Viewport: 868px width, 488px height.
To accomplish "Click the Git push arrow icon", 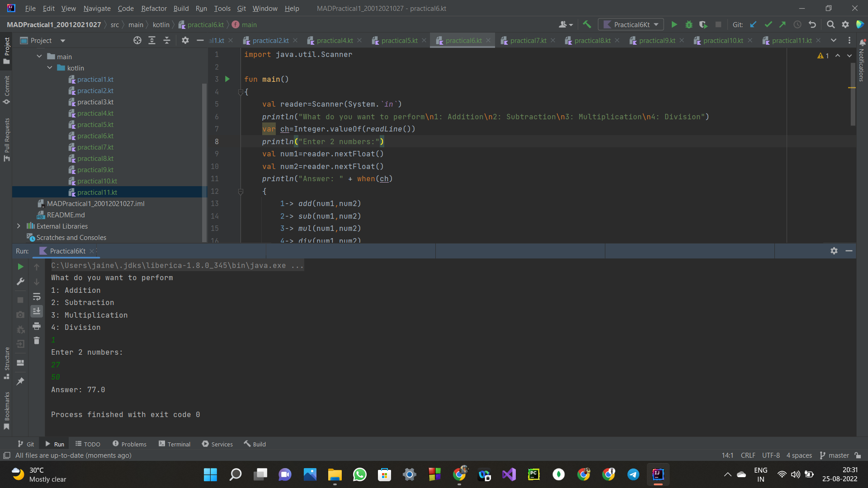I will click(783, 24).
